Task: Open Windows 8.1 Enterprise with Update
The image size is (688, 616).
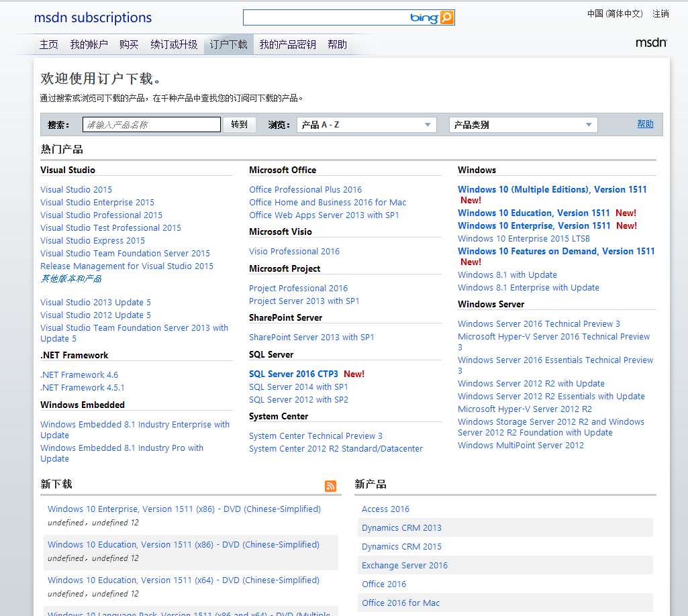Action: [528, 288]
